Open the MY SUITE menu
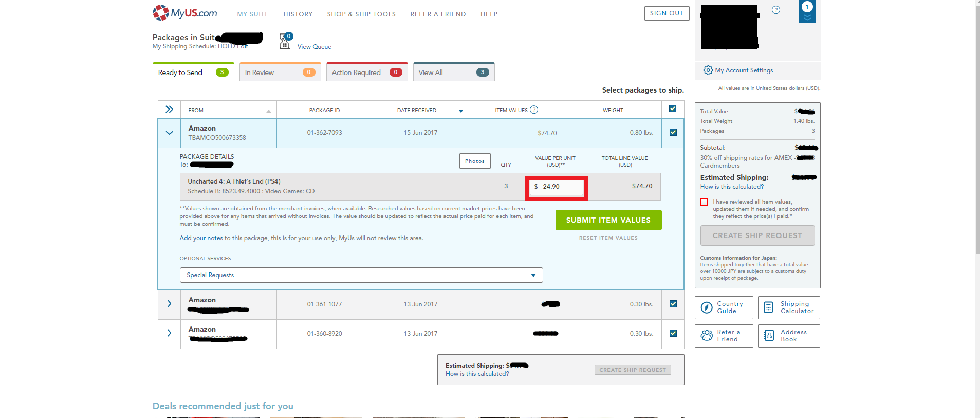 (x=253, y=14)
